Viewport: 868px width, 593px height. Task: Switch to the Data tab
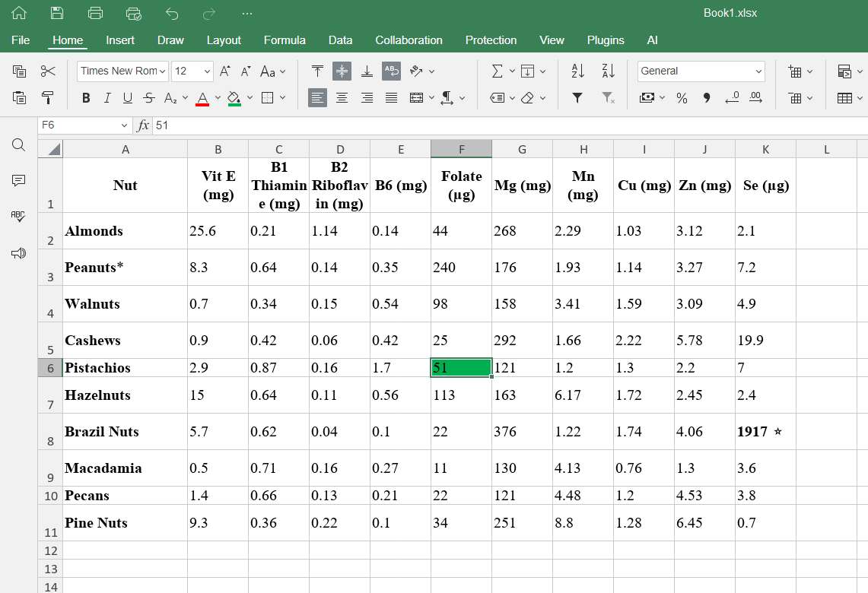click(340, 40)
